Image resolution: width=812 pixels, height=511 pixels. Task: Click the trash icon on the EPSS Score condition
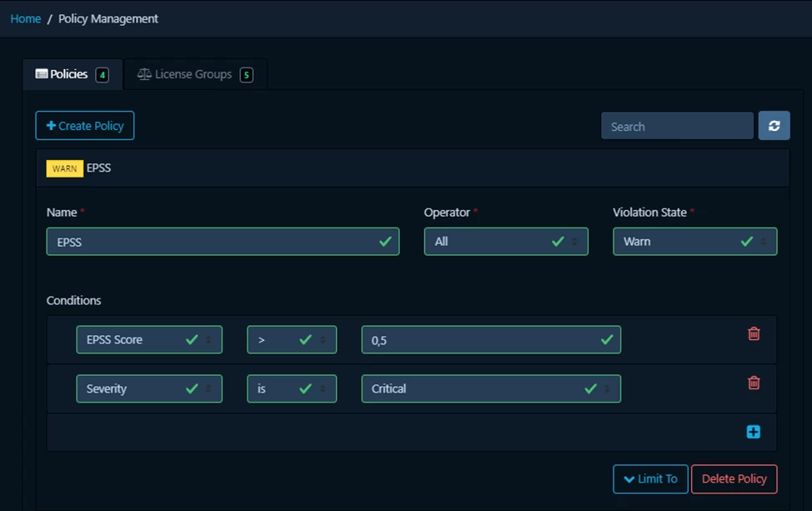[753, 333]
